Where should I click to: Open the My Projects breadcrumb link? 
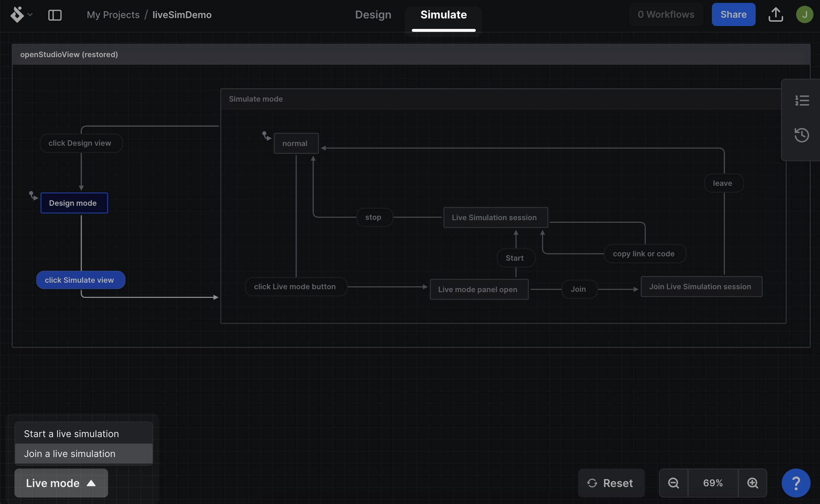[113, 15]
